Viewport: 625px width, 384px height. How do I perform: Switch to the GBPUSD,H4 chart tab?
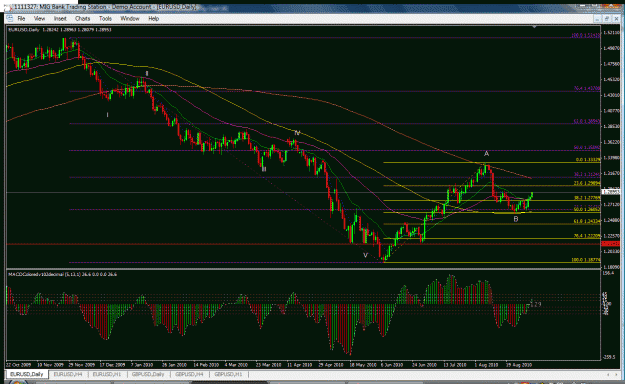(189, 374)
